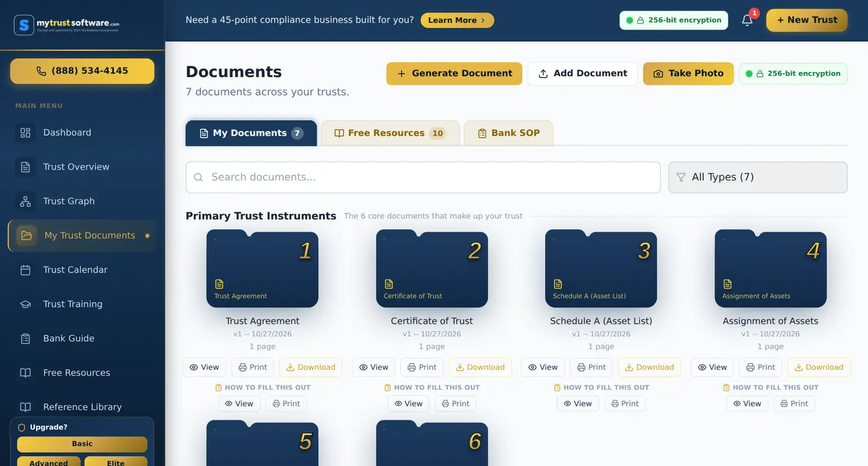
Task: Print the Schedule A (Asset List) document
Action: (591, 367)
